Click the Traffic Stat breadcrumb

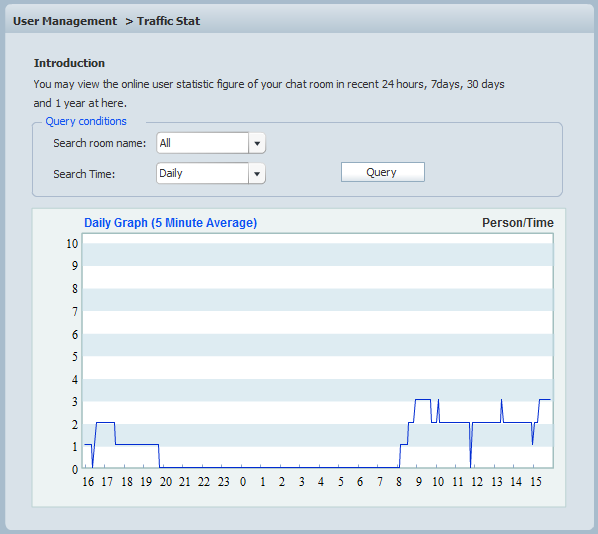[x=168, y=21]
